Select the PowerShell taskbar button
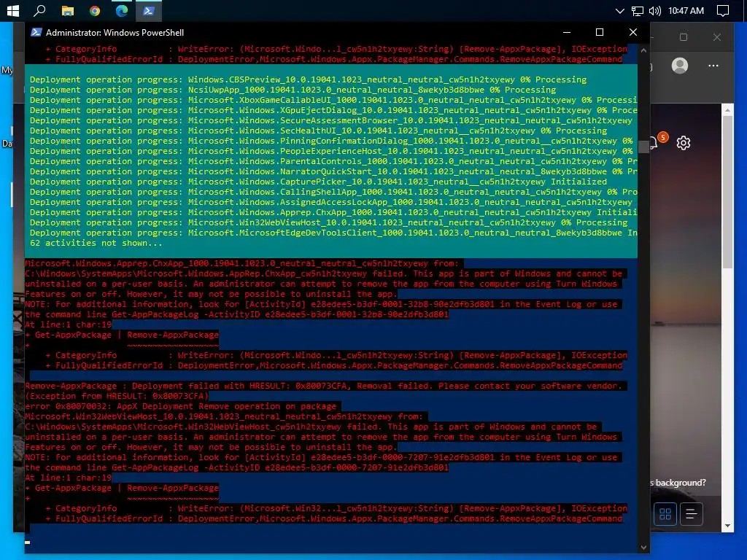This screenshot has width=747, height=560. tap(149, 10)
